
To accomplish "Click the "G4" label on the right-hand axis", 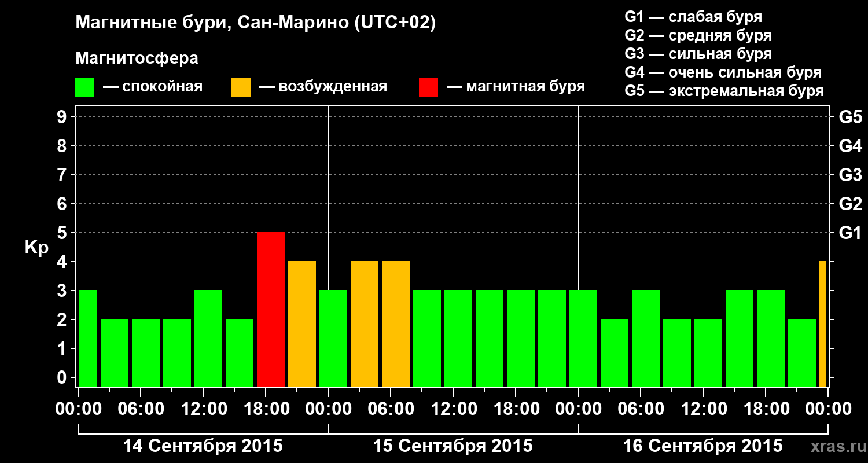I will (851, 146).
